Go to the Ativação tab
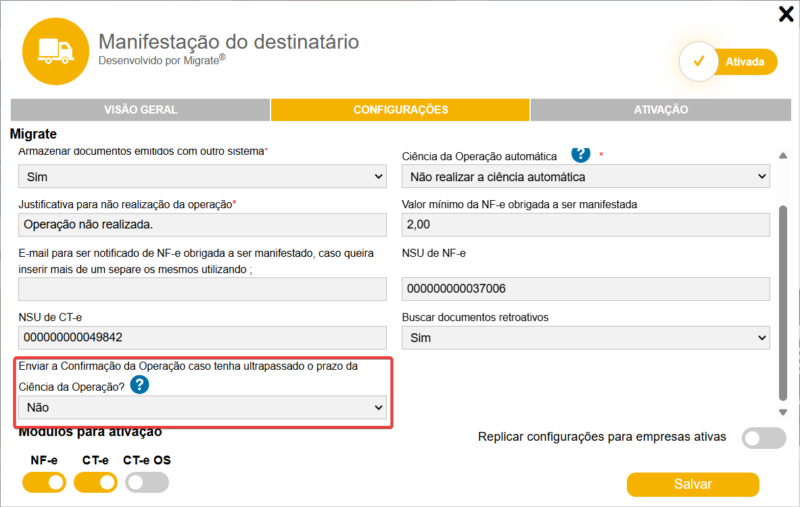800x507 pixels. click(661, 110)
